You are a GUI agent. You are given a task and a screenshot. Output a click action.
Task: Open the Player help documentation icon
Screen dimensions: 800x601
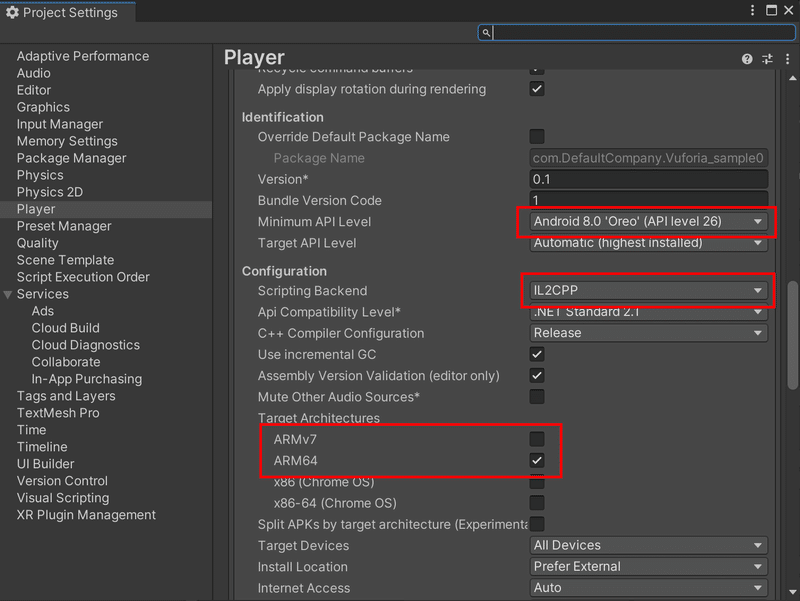(747, 59)
